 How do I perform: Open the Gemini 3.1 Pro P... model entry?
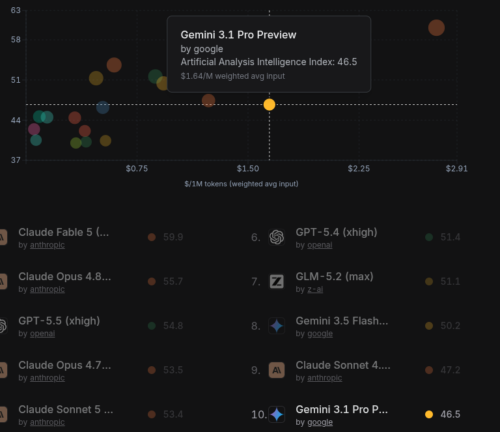(342, 409)
